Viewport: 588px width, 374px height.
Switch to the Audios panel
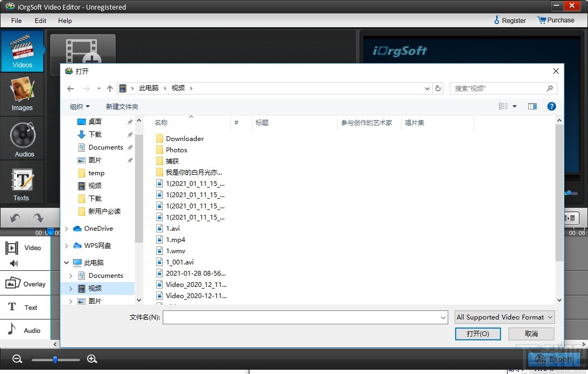22,139
